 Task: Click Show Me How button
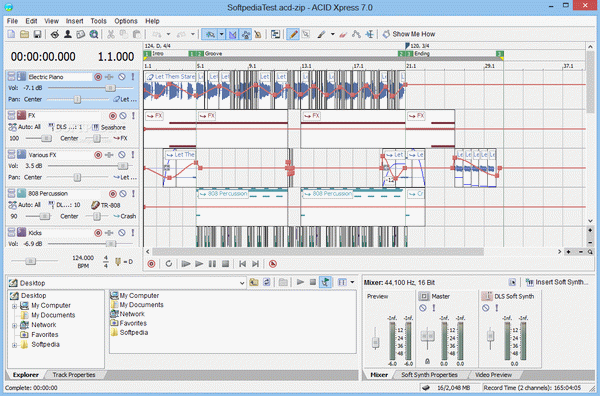tap(409, 34)
